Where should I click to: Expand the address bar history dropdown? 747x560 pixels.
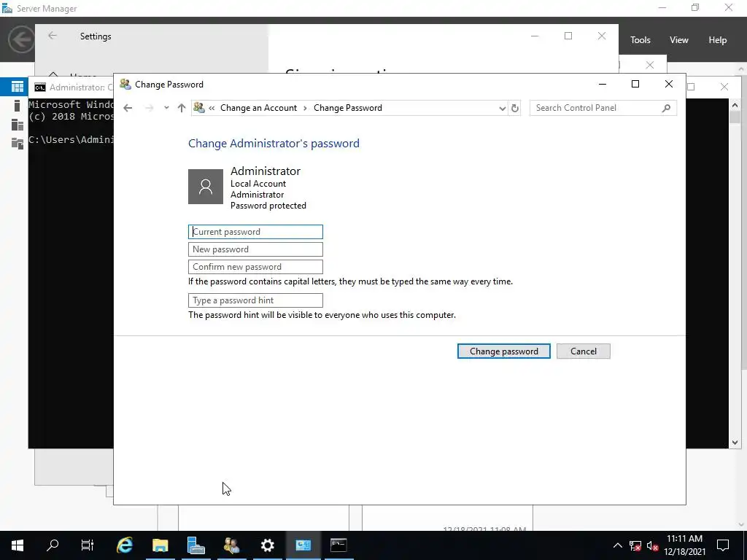(x=502, y=109)
